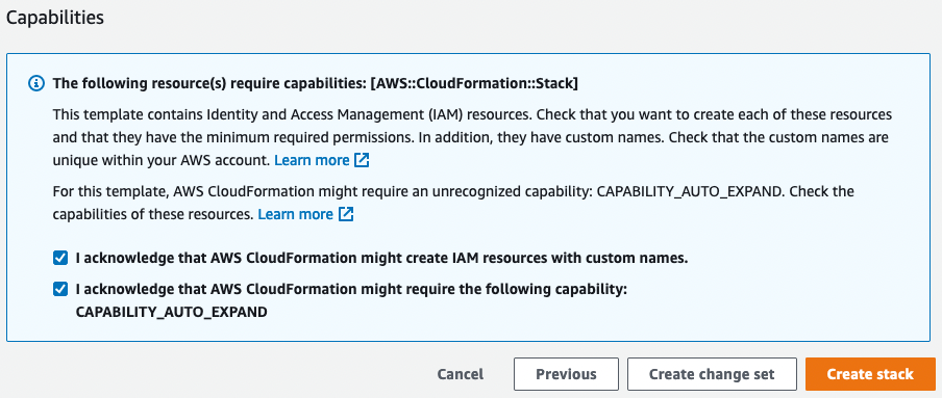Toggle the CAPABILITY_AUTO_EXPAND acknowledgment checkbox
943x400 pixels.
pyautogui.click(x=60, y=289)
